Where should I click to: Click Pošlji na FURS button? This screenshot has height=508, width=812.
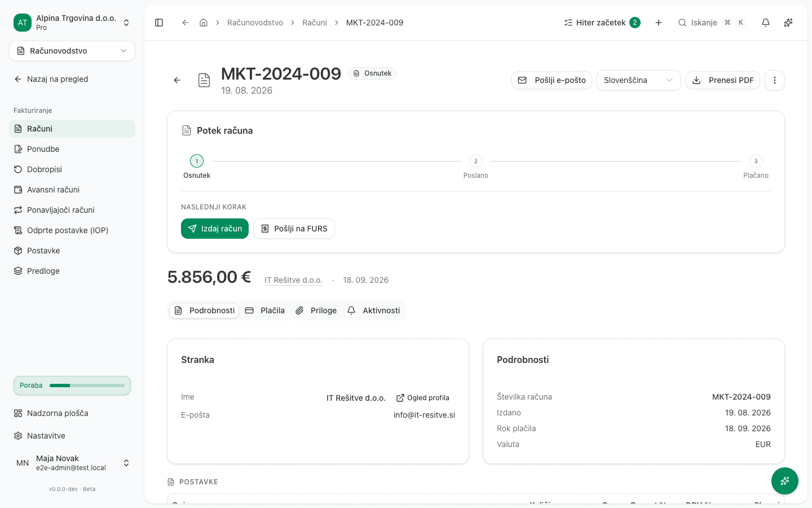click(294, 229)
